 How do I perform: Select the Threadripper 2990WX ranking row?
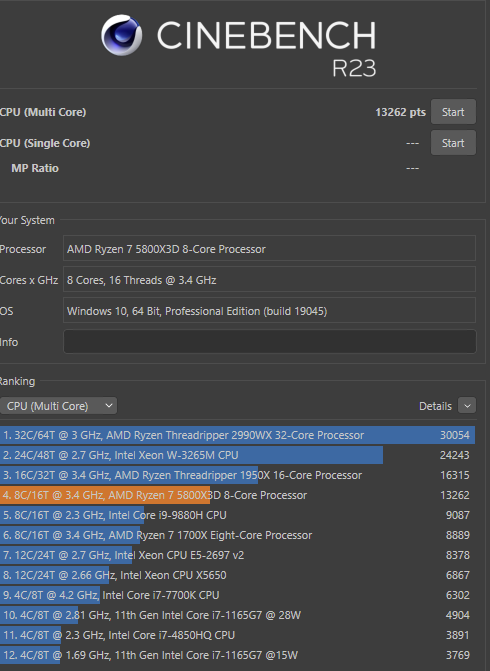(x=238, y=435)
